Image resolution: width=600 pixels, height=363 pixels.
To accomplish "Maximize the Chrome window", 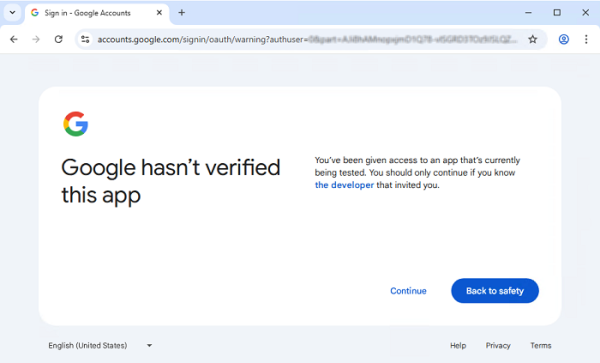I will (x=557, y=13).
